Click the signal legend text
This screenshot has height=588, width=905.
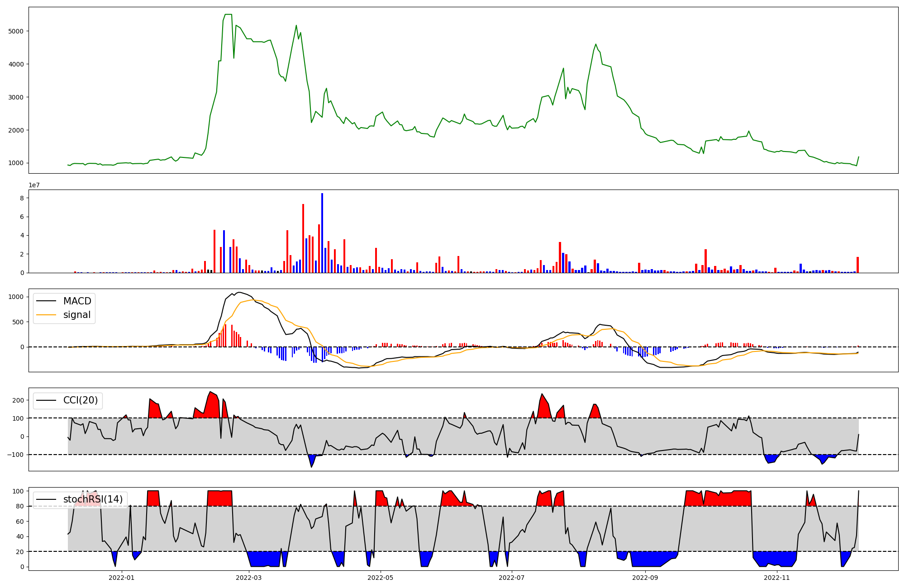click(77, 315)
